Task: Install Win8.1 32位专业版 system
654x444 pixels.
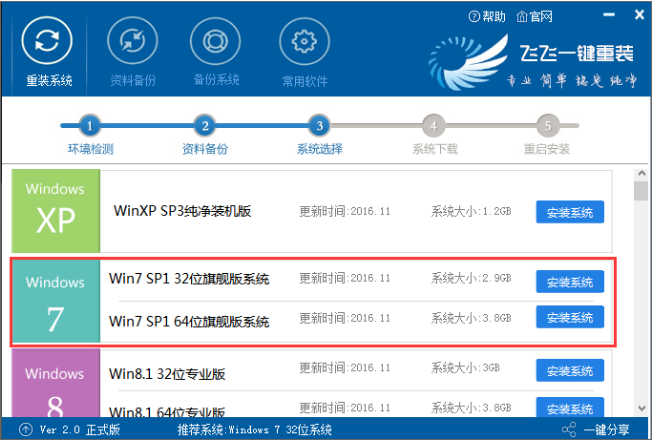Action: pyautogui.click(x=570, y=370)
